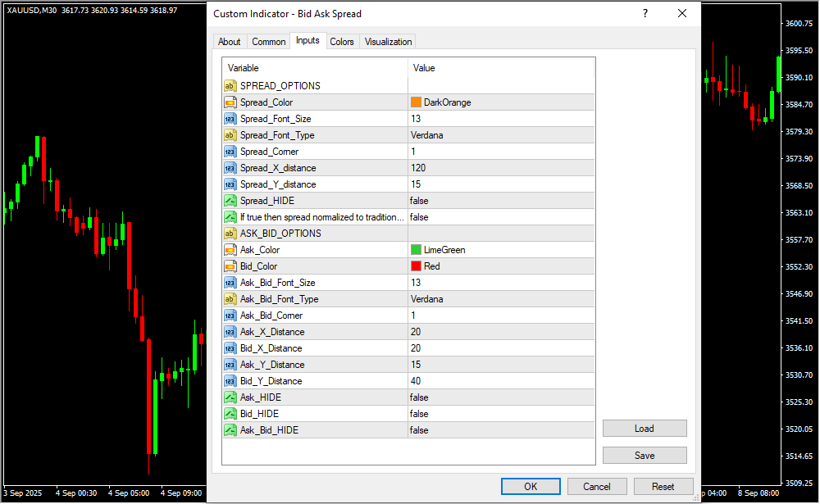Click the icon next to Bid_Y_Distance
The height and width of the screenshot is (504, 820).
230,381
